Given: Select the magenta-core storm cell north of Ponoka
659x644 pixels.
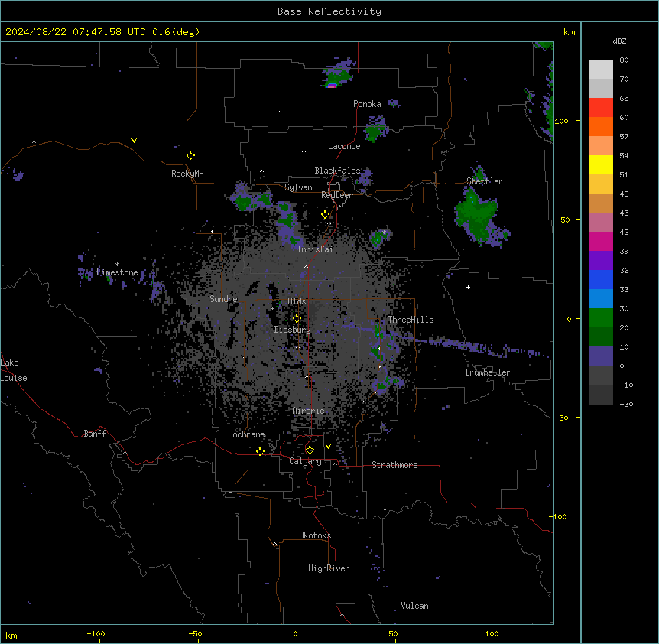Looking at the screenshot, I should (x=339, y=74).
